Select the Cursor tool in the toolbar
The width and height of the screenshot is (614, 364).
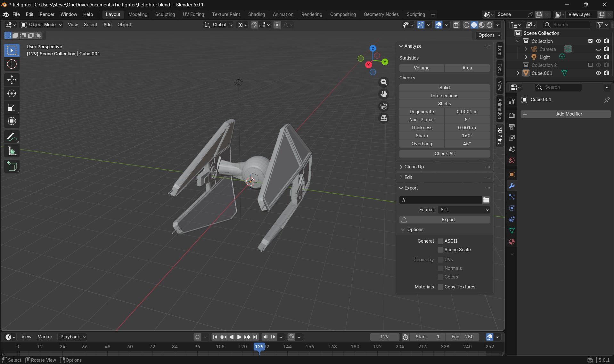point(12,64)
